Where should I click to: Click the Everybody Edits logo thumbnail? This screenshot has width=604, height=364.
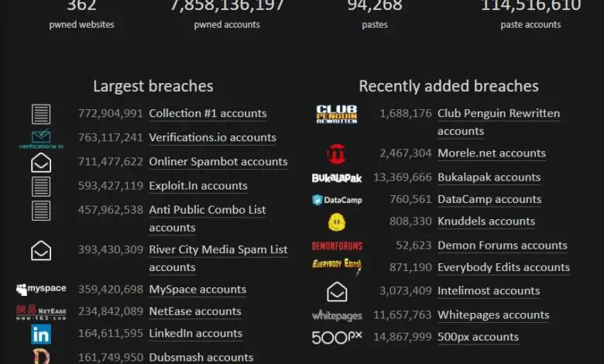(337, 267)
